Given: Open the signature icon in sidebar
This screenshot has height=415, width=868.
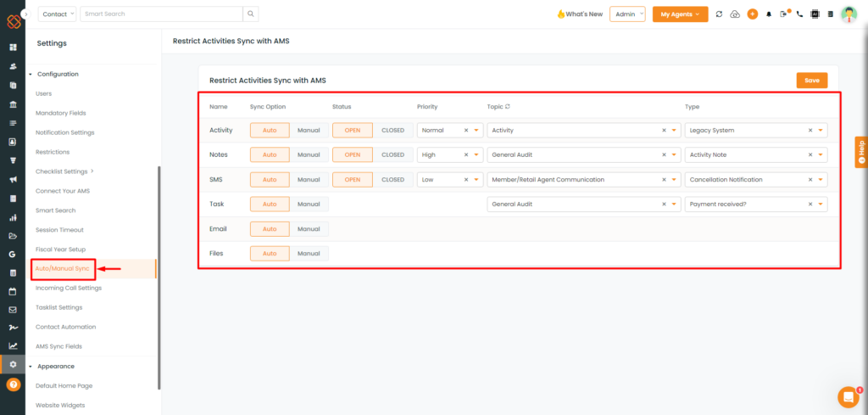Looking at the screenshot, I should [13, 328].
